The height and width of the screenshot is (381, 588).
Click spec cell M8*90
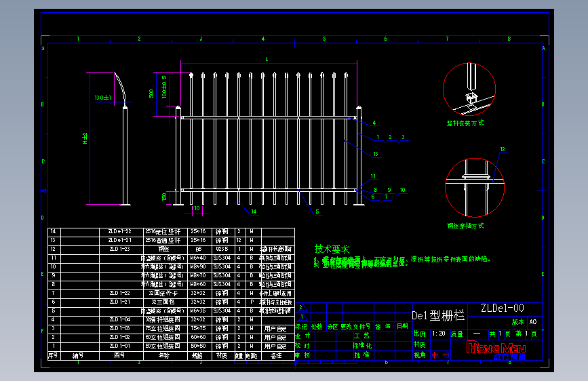pos(198,266)
